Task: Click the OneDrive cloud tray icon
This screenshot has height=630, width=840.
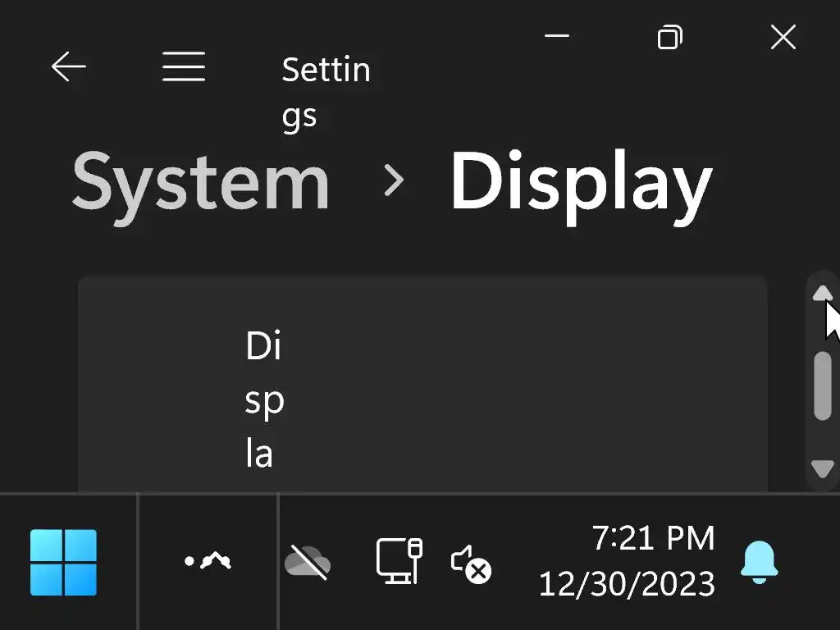Action: click(x=307, y=563)
